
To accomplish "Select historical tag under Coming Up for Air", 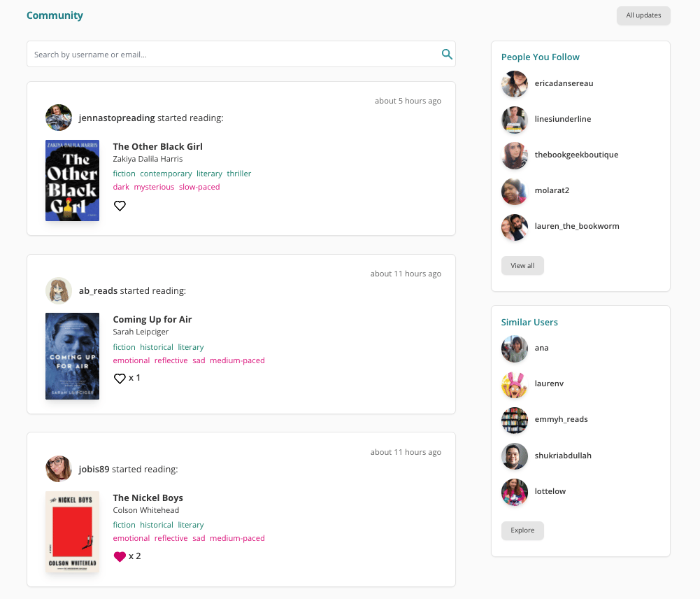I will coord(157,347).
